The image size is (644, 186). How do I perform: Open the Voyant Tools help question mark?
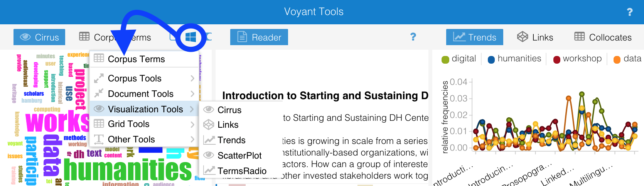click(x=630, y=12)
